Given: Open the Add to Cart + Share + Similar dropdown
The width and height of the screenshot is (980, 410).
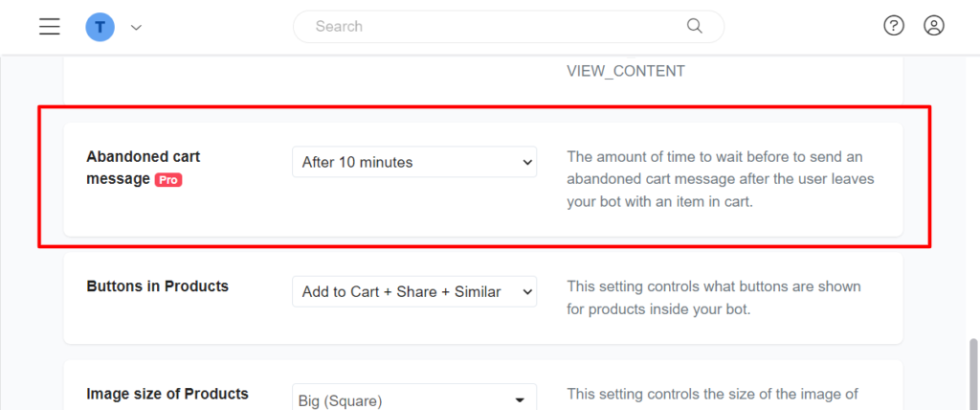Looking at the screenshot, I should [x=414, y=291].
